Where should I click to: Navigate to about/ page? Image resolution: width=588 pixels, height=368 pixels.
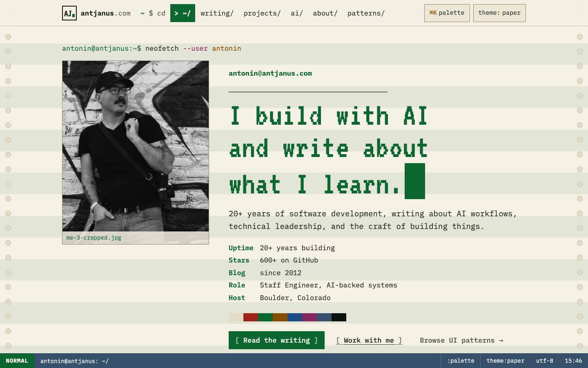pyautogui.click(x=325, y=13)
